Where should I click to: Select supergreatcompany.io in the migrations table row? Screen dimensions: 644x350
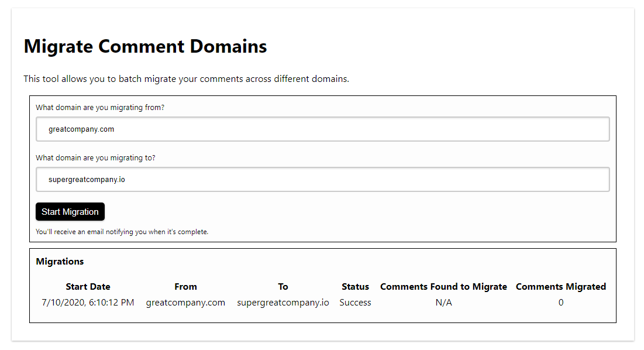click(283, 303)
